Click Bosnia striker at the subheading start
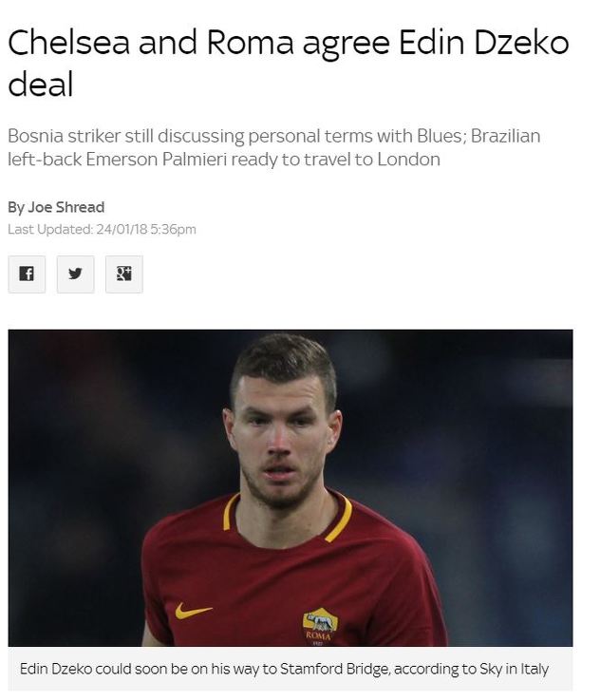Viewport: 600px width, 700px height. click(65, 136)
